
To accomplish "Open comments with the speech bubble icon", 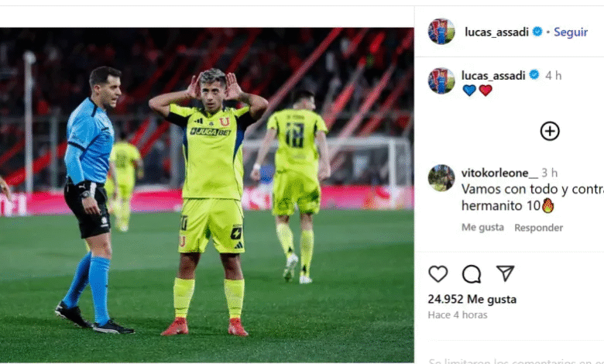I will (472, 274).
